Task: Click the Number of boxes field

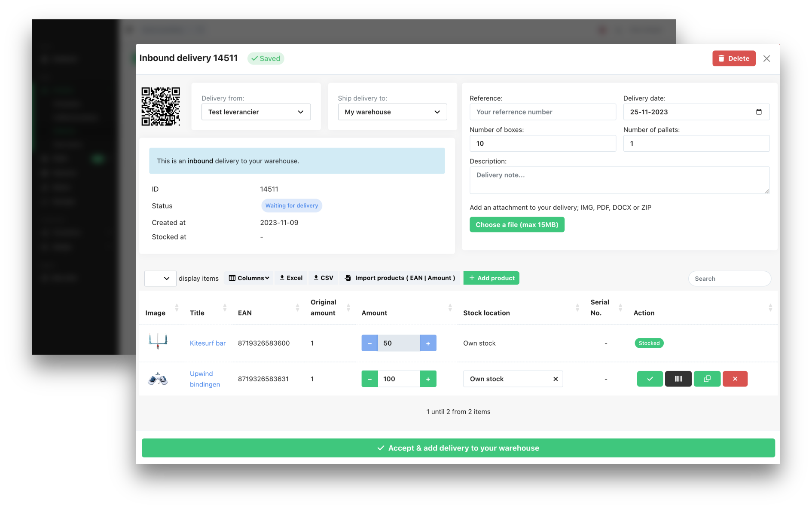Action: click(x=543, y=143)
